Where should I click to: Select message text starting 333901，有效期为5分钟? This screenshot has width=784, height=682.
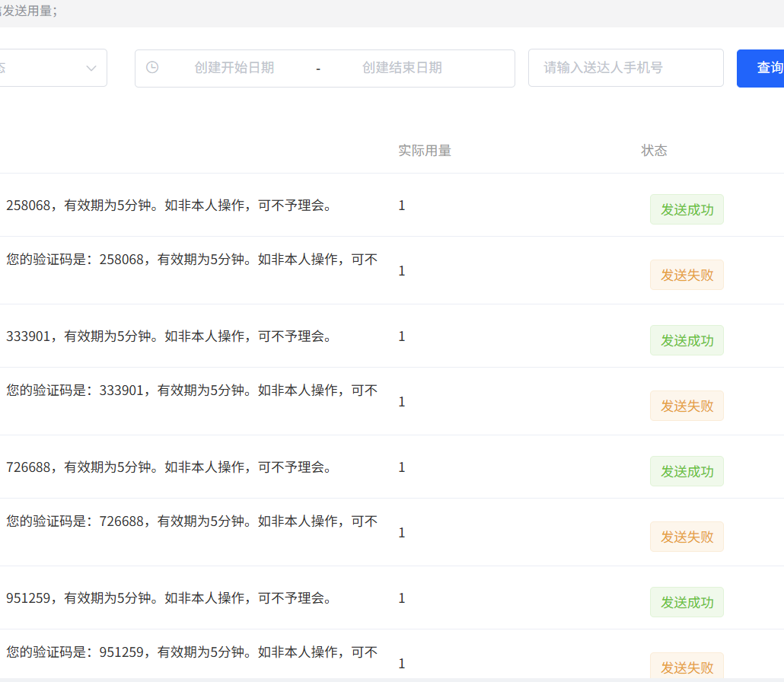[169, 336]
